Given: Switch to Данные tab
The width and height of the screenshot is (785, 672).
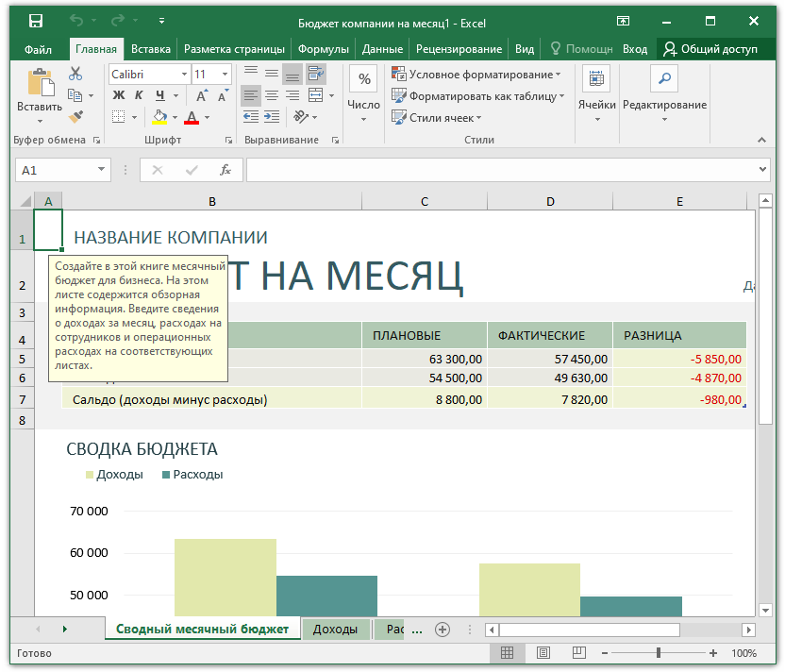Looking at the screenshot, I should click(382, 49).
